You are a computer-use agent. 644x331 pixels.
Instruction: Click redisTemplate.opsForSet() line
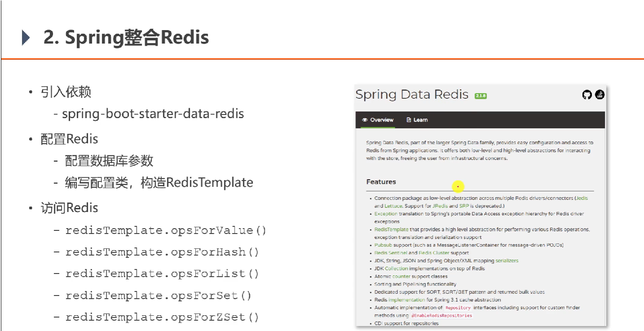pos(158,296)
